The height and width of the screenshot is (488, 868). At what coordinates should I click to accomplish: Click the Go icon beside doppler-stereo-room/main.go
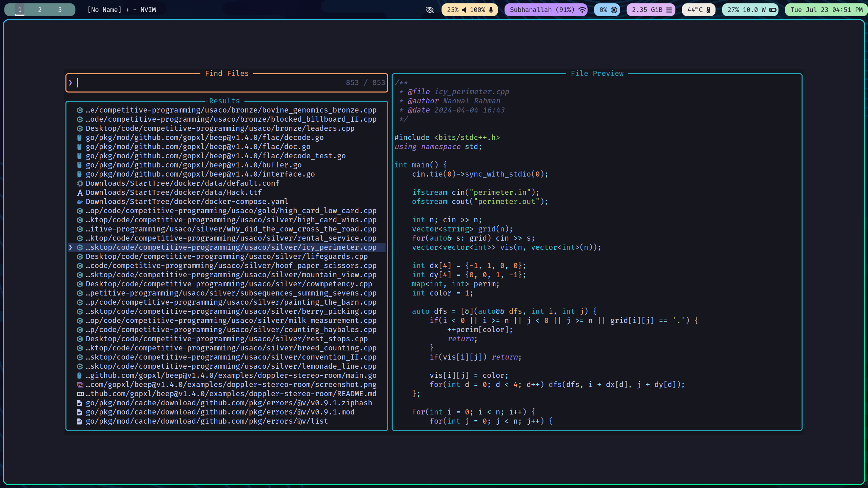(79, 375)
